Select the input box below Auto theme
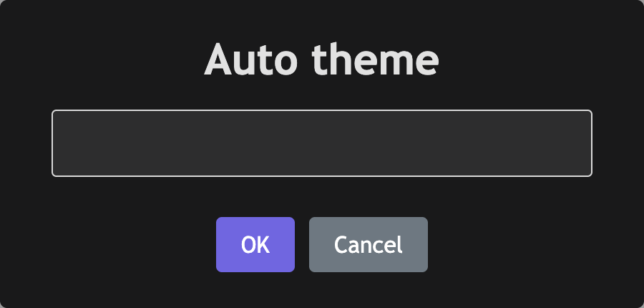 coord(322,143)
